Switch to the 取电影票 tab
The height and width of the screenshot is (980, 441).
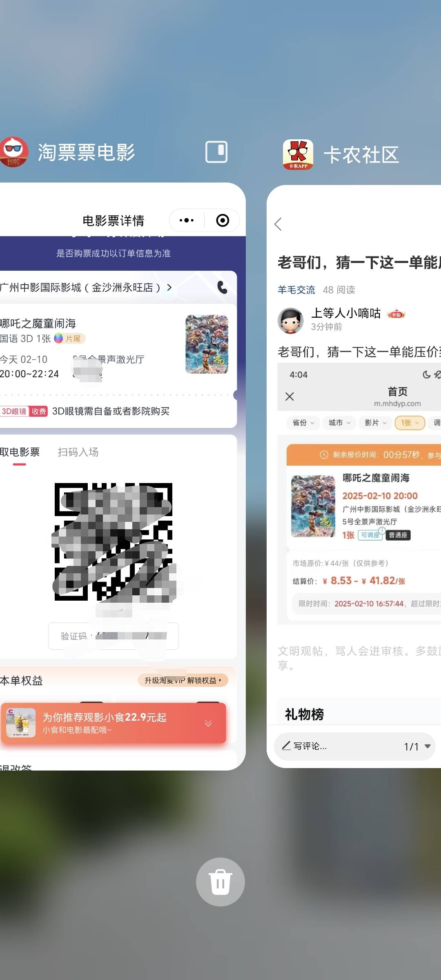[20, 452]
